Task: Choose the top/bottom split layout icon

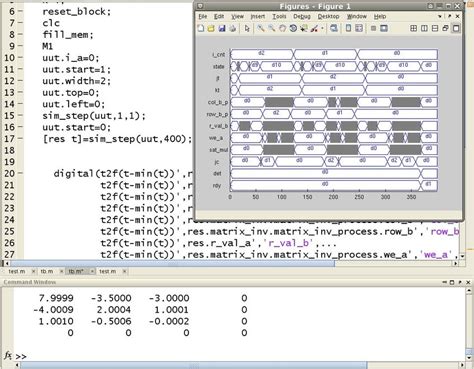Action: [x=435, y=29]
